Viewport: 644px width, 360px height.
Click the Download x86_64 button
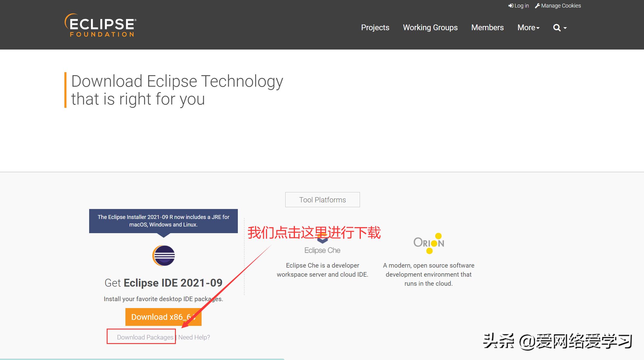163,317
